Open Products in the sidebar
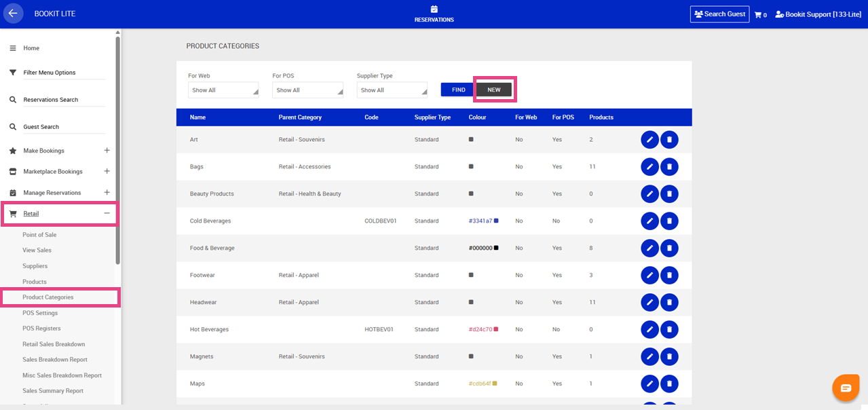 point(35,282)
